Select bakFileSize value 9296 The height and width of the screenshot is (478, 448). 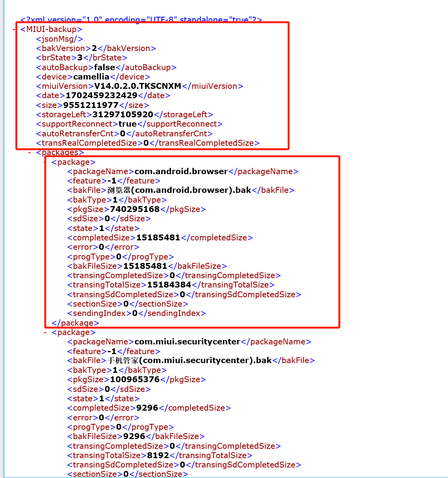pyautogui.click(x=134, y=436)
